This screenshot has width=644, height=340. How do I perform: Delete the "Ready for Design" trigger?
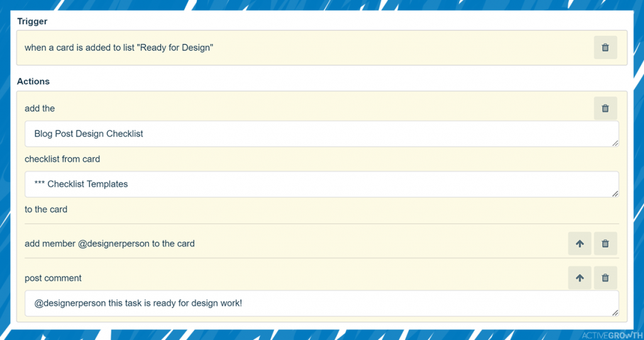(605, 48)
